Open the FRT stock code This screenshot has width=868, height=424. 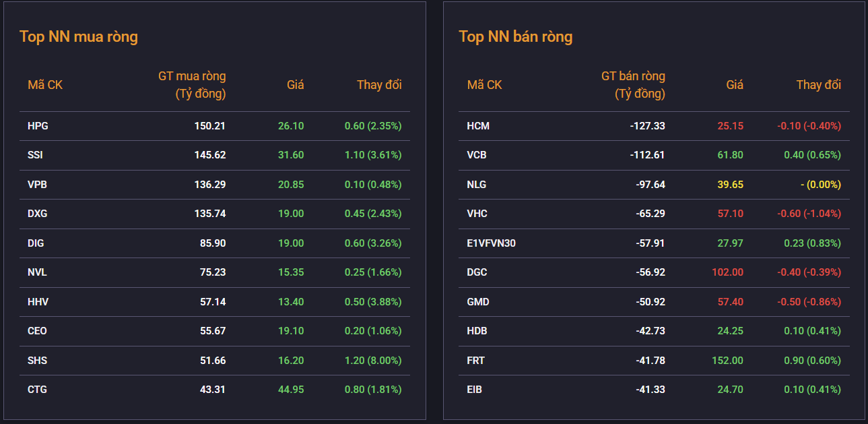tap(475, 361)
